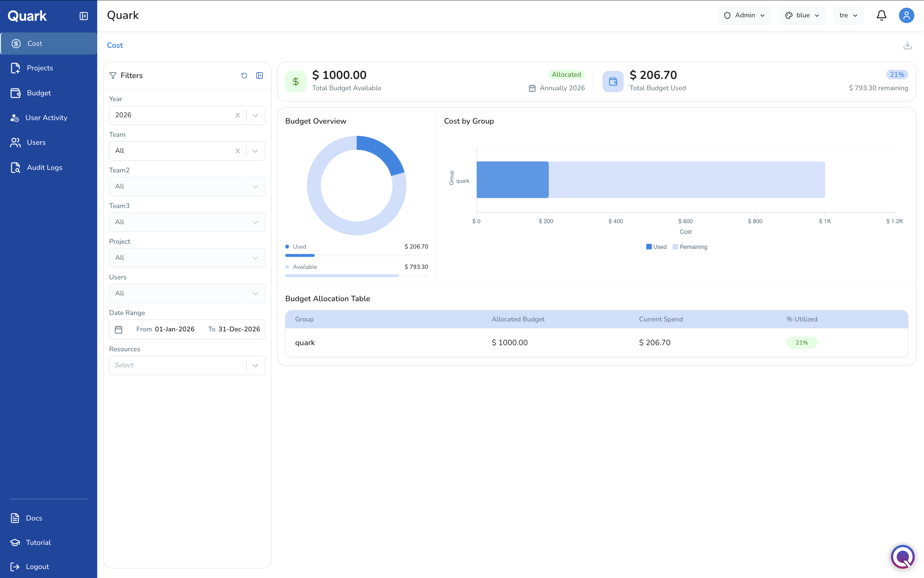Image resolution: width=924 pixels, height=578 pixels.
Task: Collapse the Filters panel
Action: tap(260, 76)
